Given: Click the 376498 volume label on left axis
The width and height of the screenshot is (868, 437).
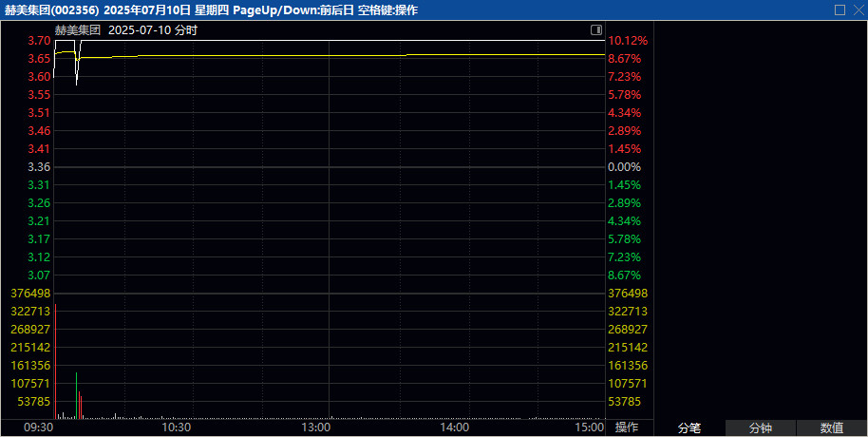Looking at the screenshot, I should coord(28,294).
